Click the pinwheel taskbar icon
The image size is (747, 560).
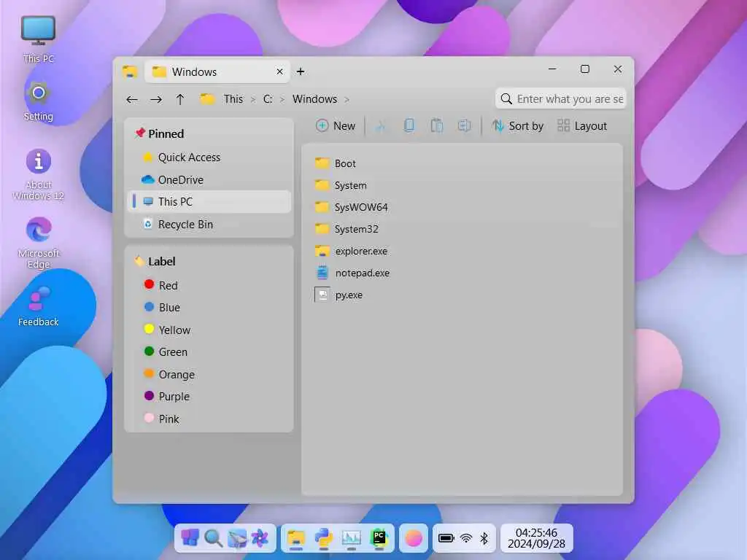click(260, 538)
